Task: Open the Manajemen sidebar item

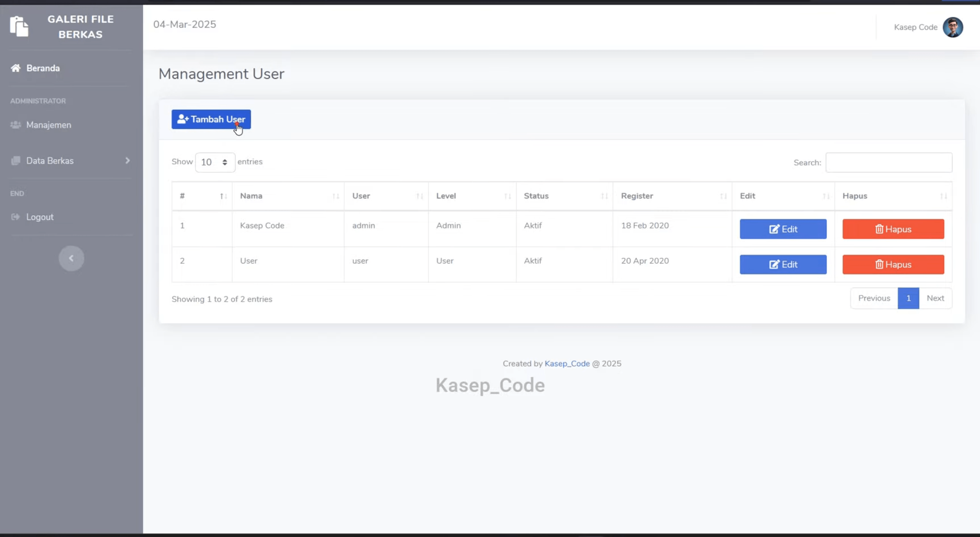Action: tap(41, 125)
